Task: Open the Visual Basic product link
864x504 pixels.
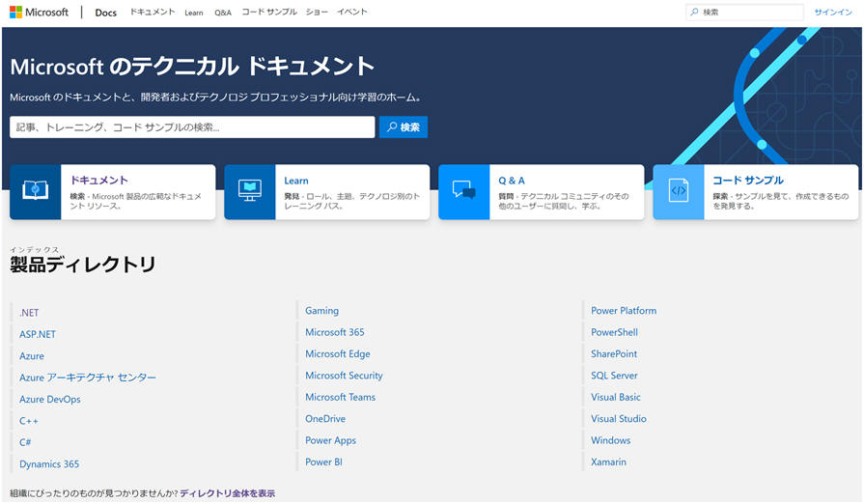Action: point(616,397)
